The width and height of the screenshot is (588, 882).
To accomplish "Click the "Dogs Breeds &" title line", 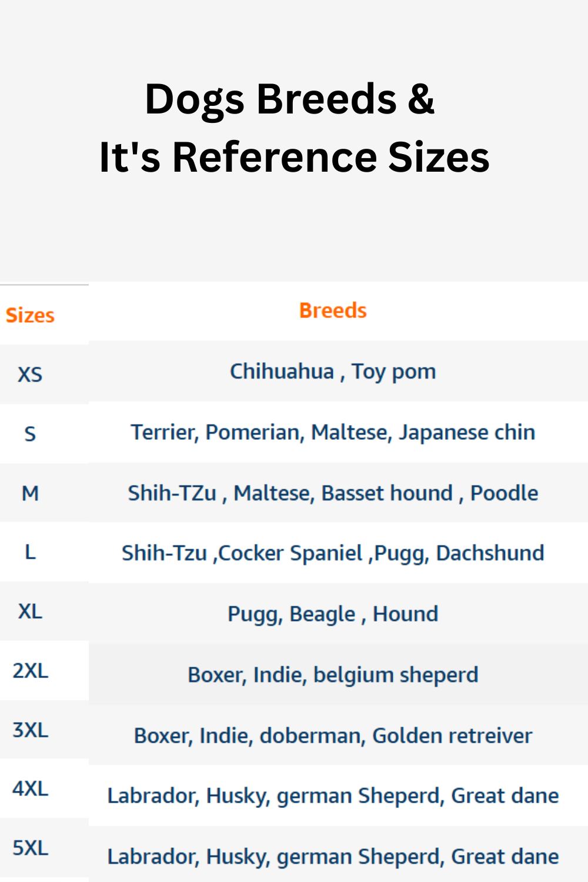I will (289, 99).
